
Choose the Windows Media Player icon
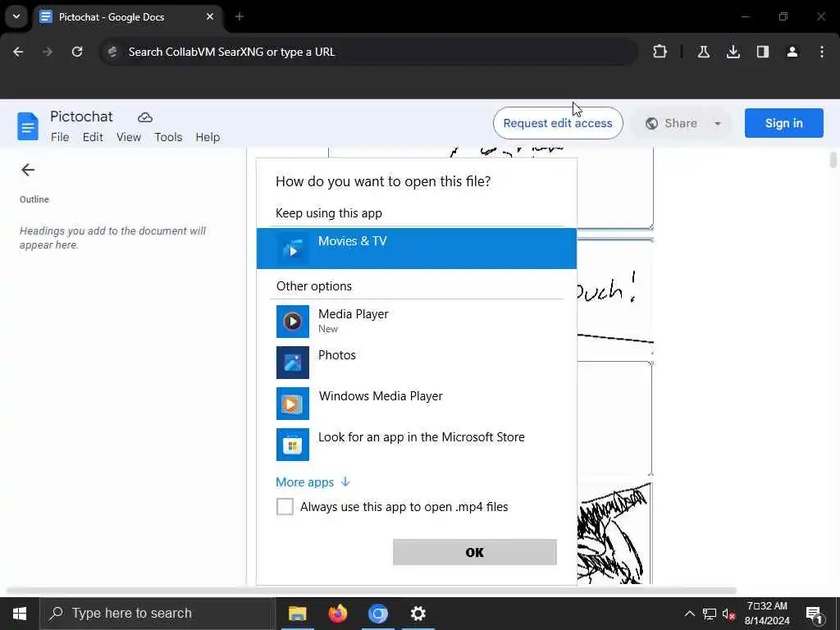coord(293,404)
